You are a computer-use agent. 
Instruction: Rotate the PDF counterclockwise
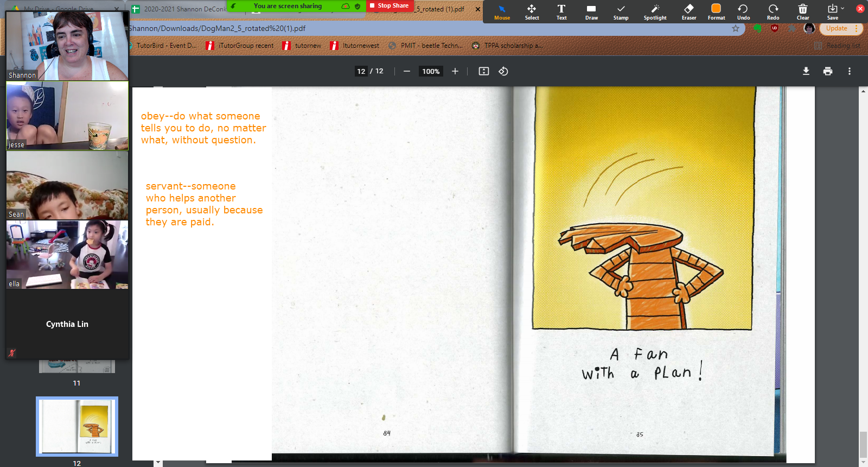pyautogui.click(x=503, y=71)
